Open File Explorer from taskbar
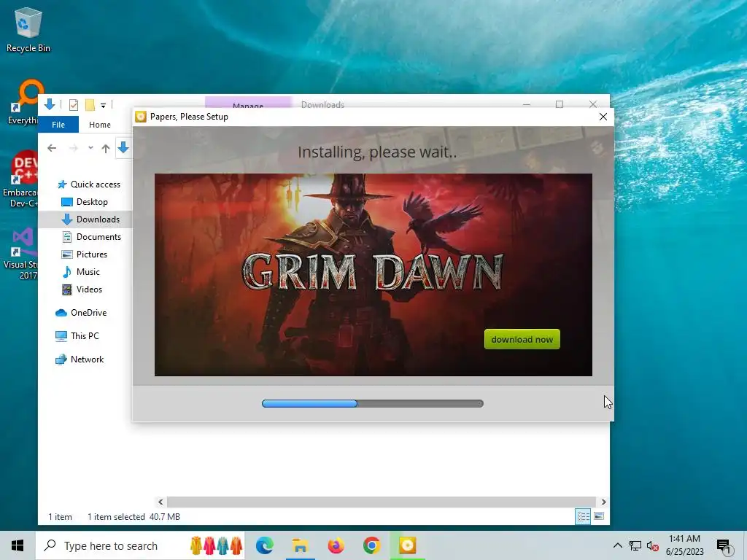Viewport: 747px width, 560px height. (300, 545)
